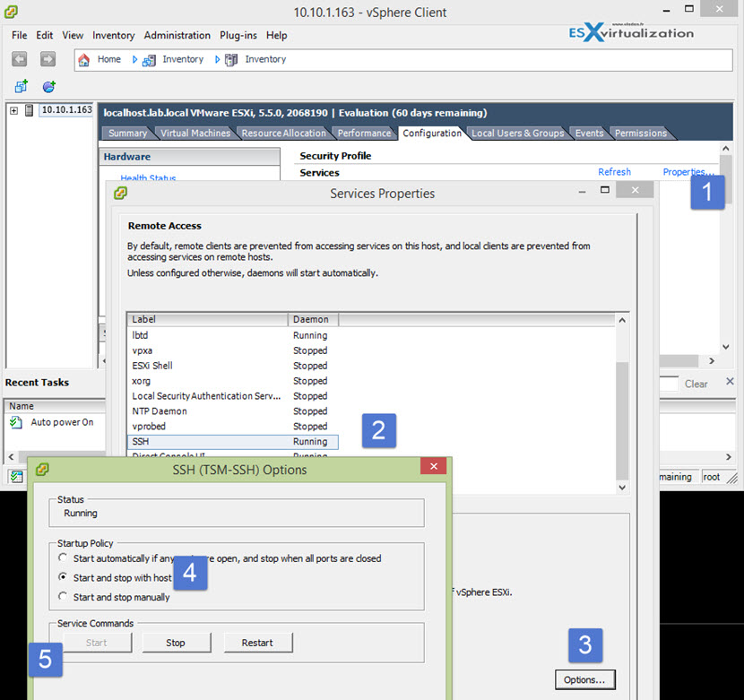Open the Plug-ins menu
Screen dimensions: 744x700
coord(238,35)
